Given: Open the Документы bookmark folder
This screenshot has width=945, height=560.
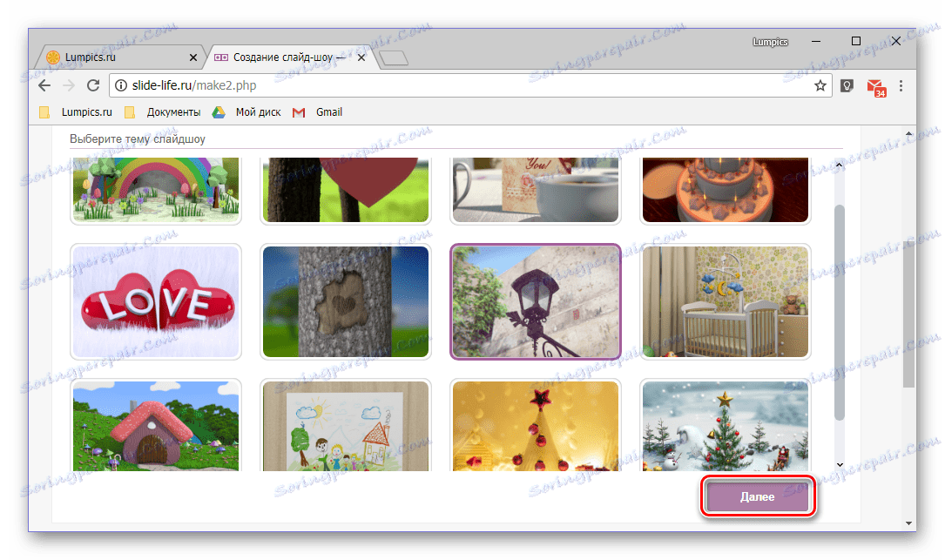Looking at the screenshot, I should tap(162, 112).
